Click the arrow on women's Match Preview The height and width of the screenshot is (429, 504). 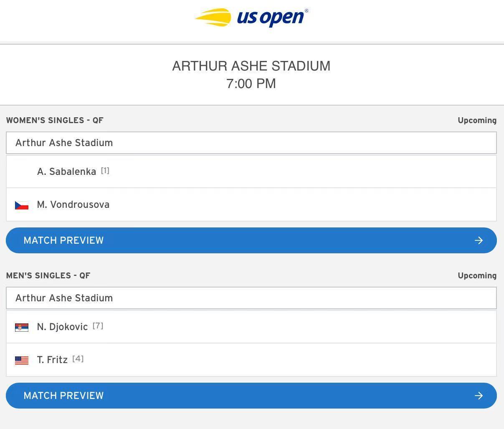point(479,240)
